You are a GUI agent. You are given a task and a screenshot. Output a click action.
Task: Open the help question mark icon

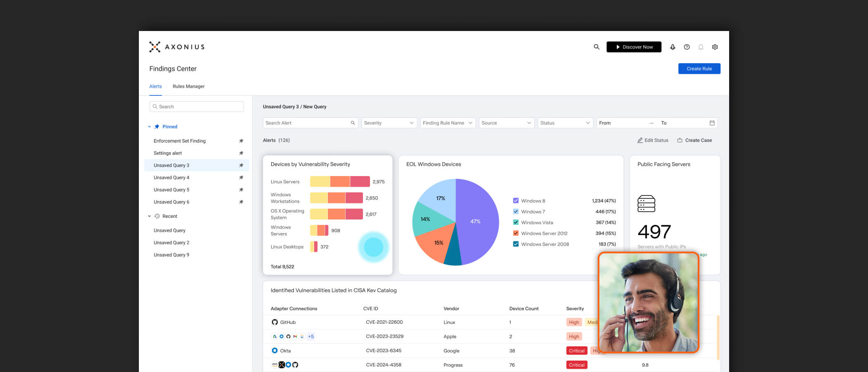pos(687,47)
